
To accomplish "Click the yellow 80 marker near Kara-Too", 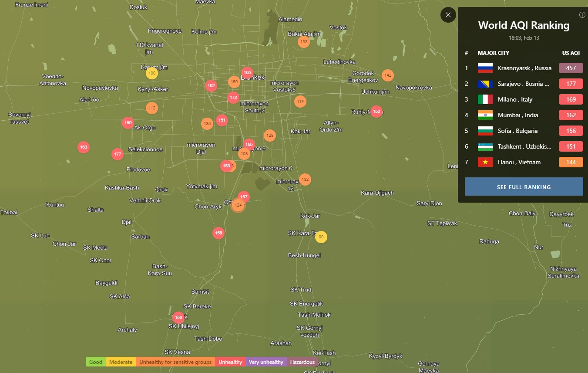I will (321, 237).
